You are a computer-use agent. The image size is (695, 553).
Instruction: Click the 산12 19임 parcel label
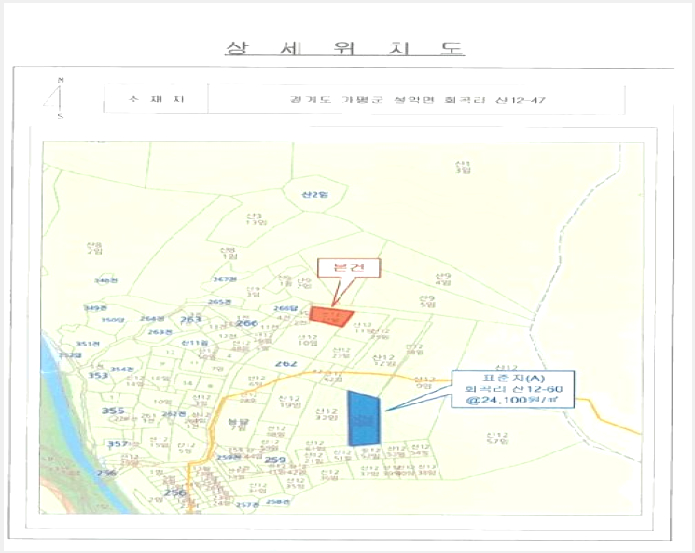tap(290, 402)
